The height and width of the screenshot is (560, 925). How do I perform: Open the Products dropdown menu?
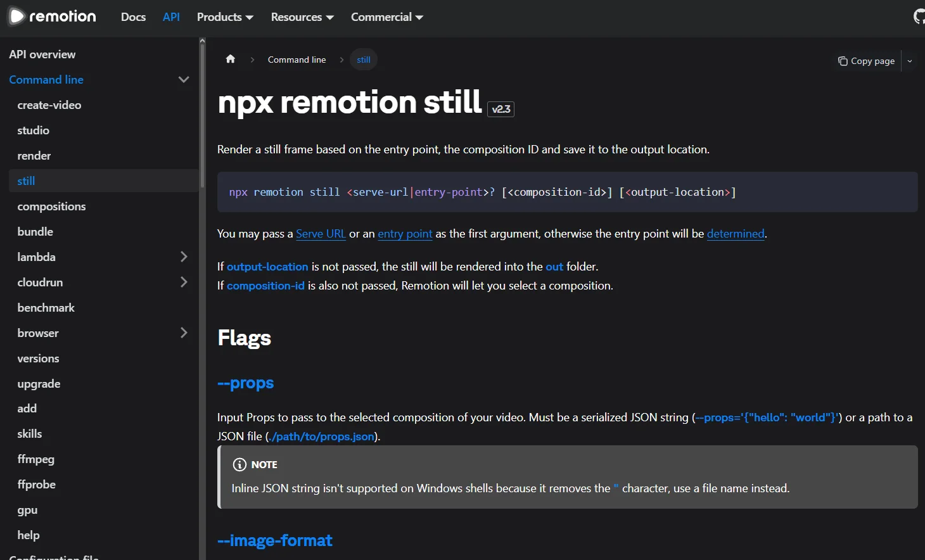click(x=225, y=17)
